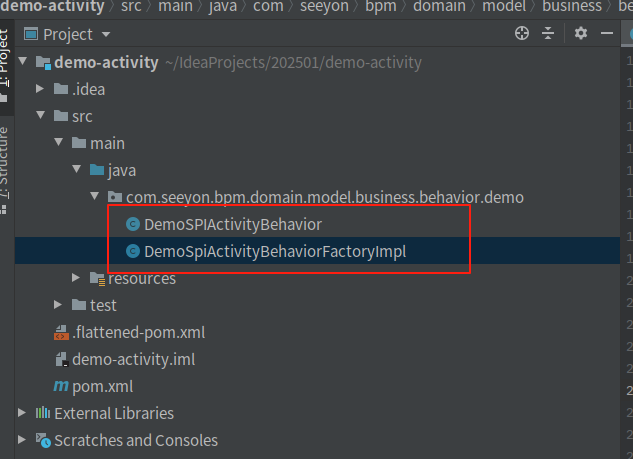Expand the test folder
The height and width of the screenshot is (459, 633).
pyautogui.click(x=58, y=305)
